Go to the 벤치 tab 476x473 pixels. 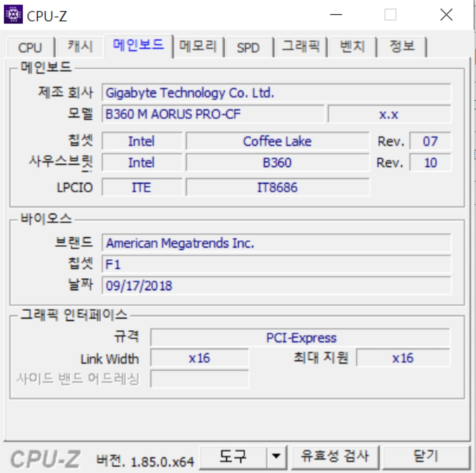pos(352,47)
